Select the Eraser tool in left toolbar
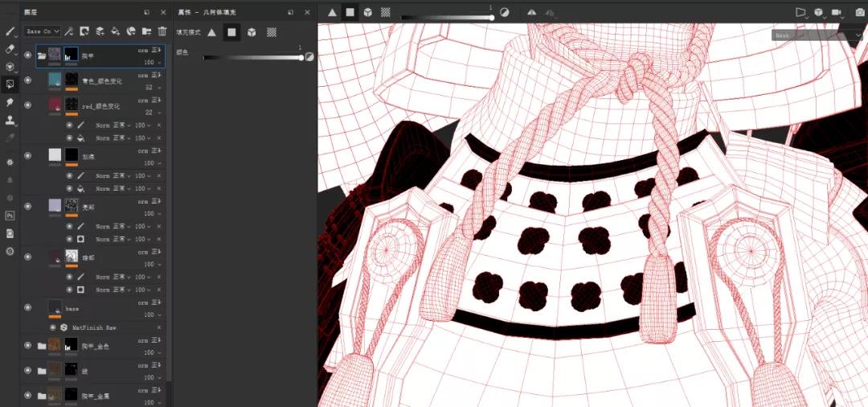The height and width of the screenshot is (407, 868). pos(10,49)
